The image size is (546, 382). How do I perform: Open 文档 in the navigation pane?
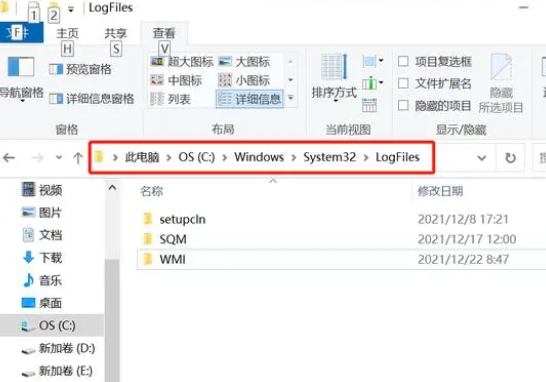[x=42, y=235]
